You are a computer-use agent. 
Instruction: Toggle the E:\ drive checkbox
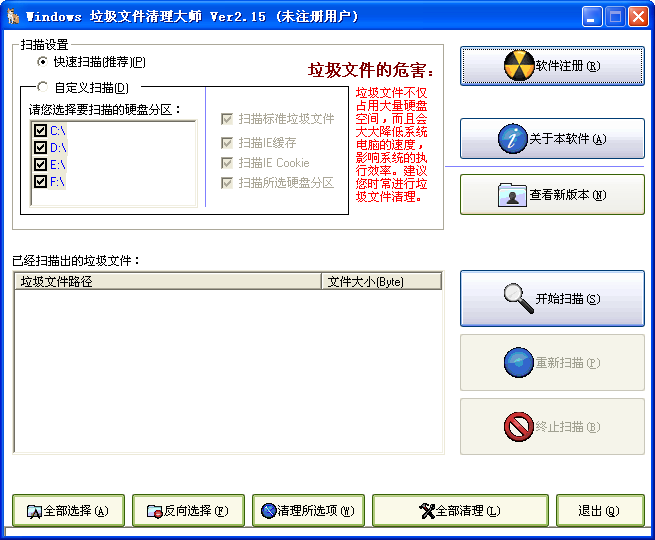40,164
